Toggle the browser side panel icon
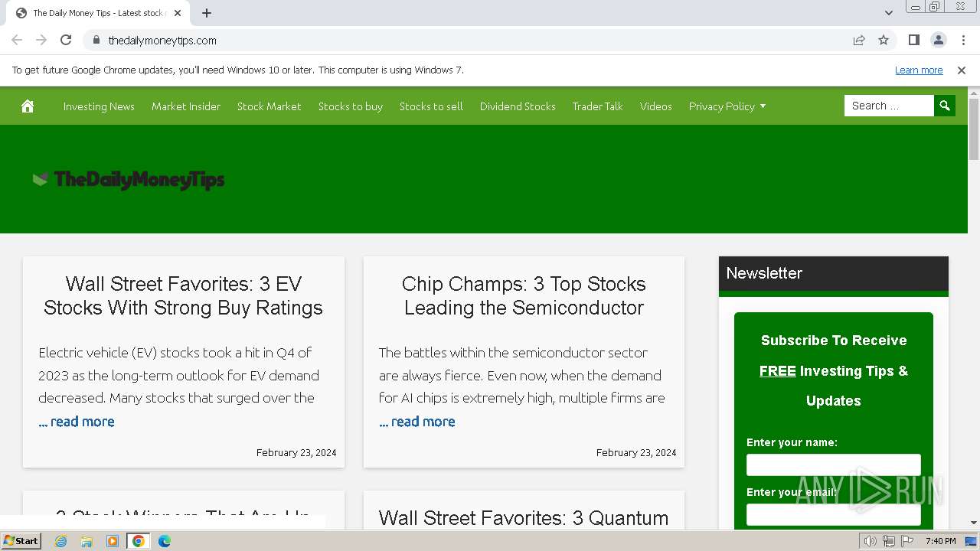 pyautogui.click(x=913, y=40)
